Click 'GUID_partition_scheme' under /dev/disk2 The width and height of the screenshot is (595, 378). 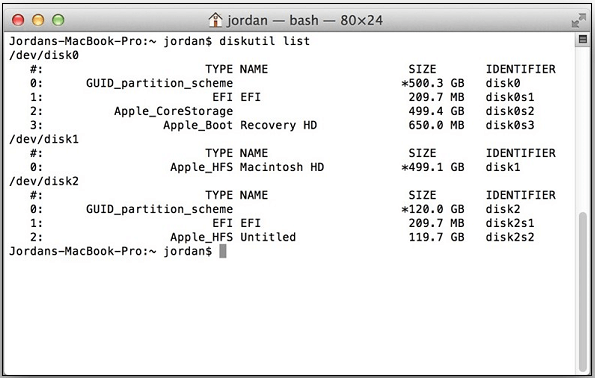[x=159, y=209]
